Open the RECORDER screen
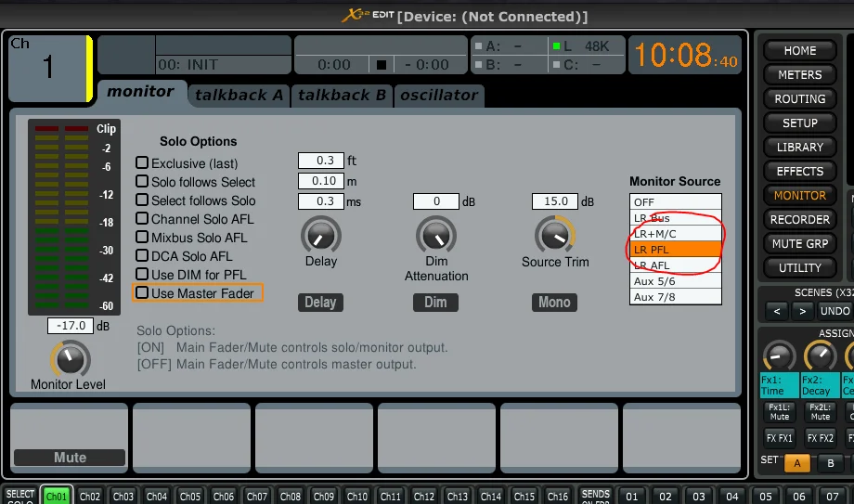Viewport: 854px width, 504px height. (x=799, y=220)
